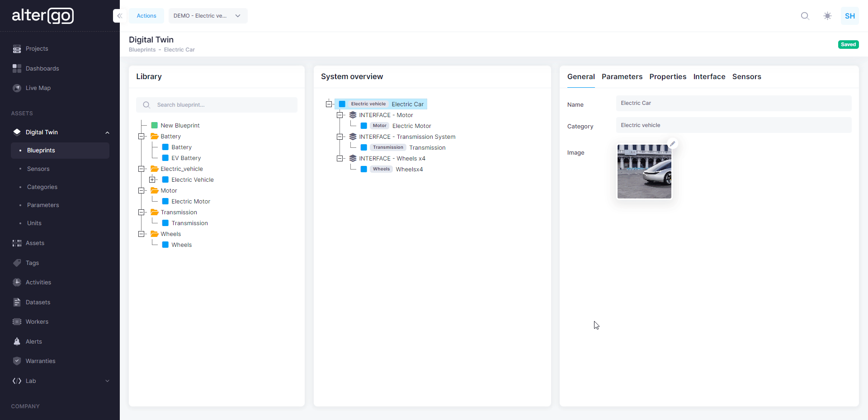Switch to the Parameters tab
The image size is (868, 420).
coord(622,77)
